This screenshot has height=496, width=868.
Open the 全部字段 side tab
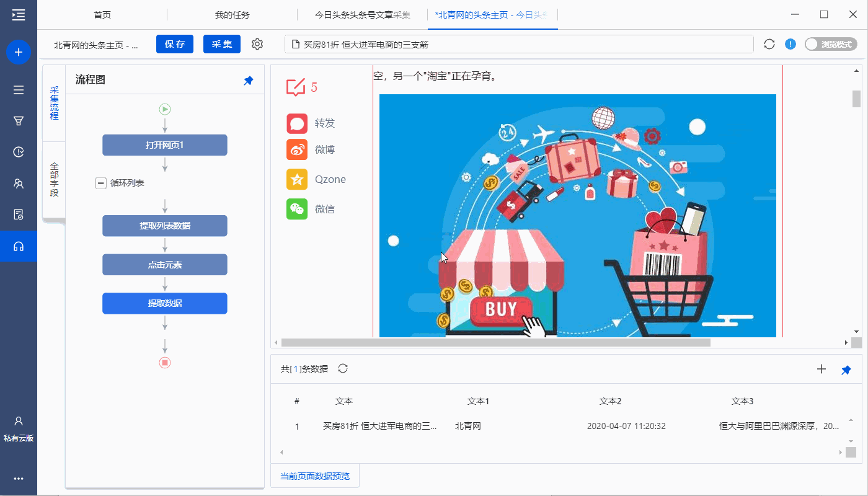pos(54,180)
